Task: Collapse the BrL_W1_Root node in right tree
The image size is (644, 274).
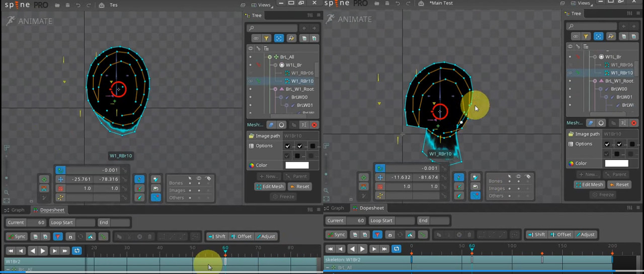Action: [594, 81]
